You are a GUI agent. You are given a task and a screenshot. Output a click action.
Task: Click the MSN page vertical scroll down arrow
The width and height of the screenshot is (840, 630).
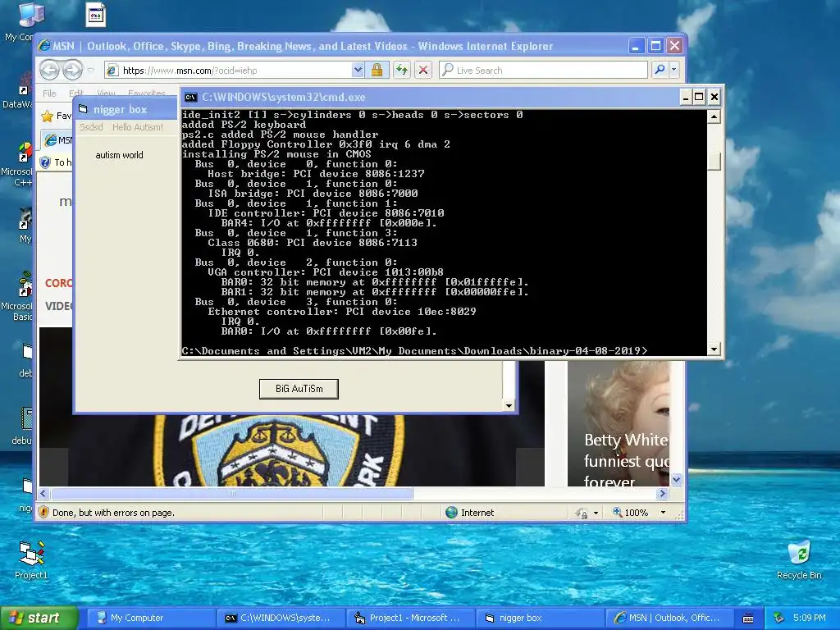[677, 479]
